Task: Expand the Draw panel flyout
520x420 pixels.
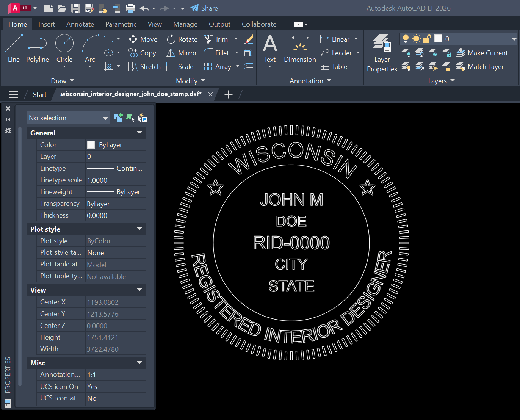Action: tap(63, 81)
